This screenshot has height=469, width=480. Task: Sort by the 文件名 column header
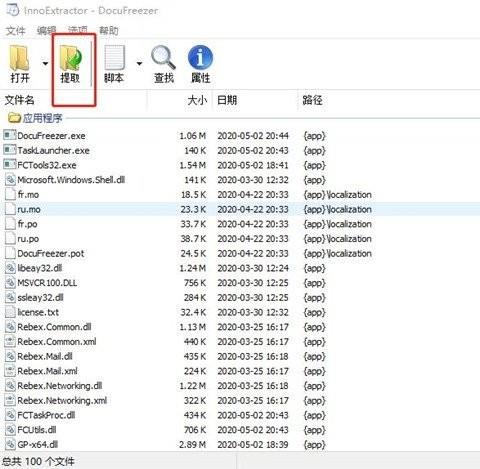point(19,100)
